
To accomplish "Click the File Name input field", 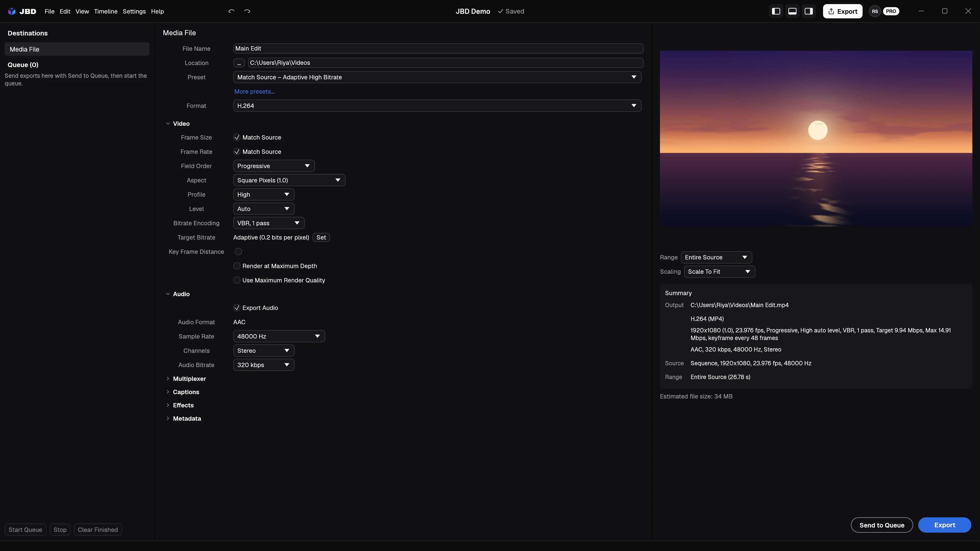I will [438, 49].
